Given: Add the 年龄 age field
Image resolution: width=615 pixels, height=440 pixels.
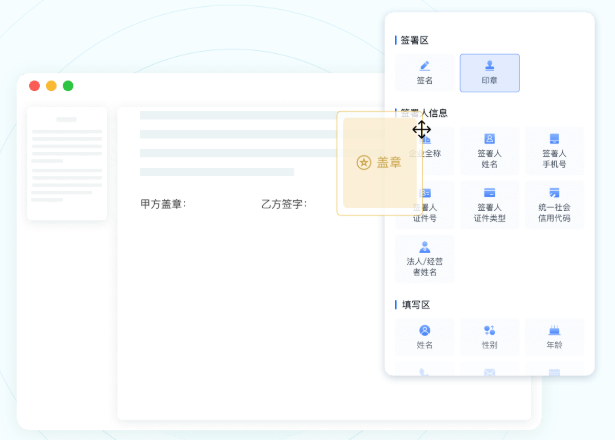Looking at the screenshot, I should pyautogui.click(x=554, y=337).
